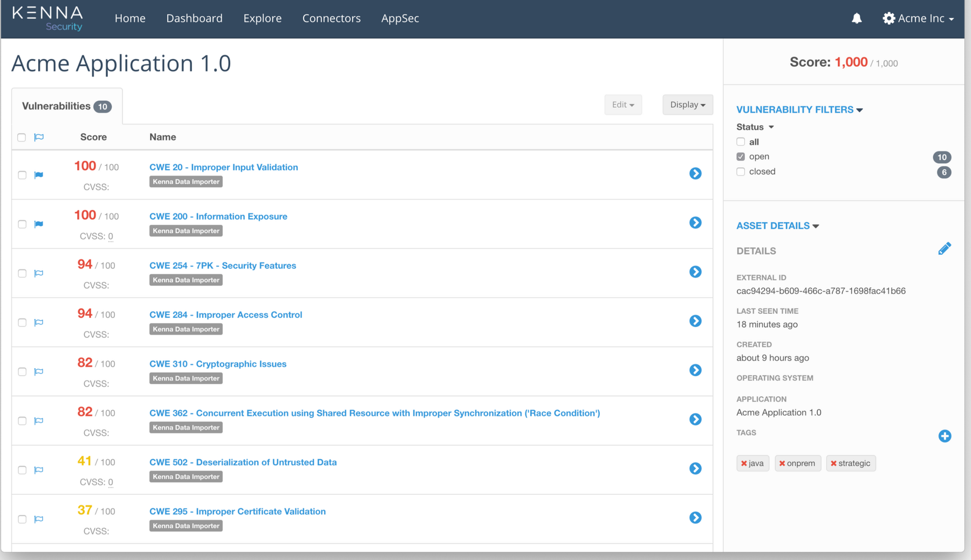Open the Acme Inc account menu

(918, 18)
